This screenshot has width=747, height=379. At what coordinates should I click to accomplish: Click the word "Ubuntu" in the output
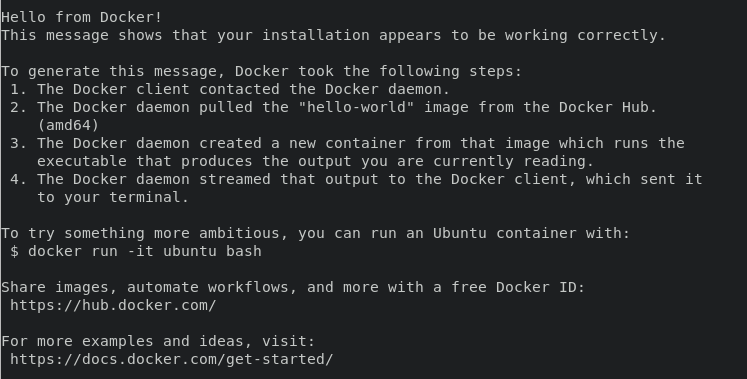click(460, 233)
